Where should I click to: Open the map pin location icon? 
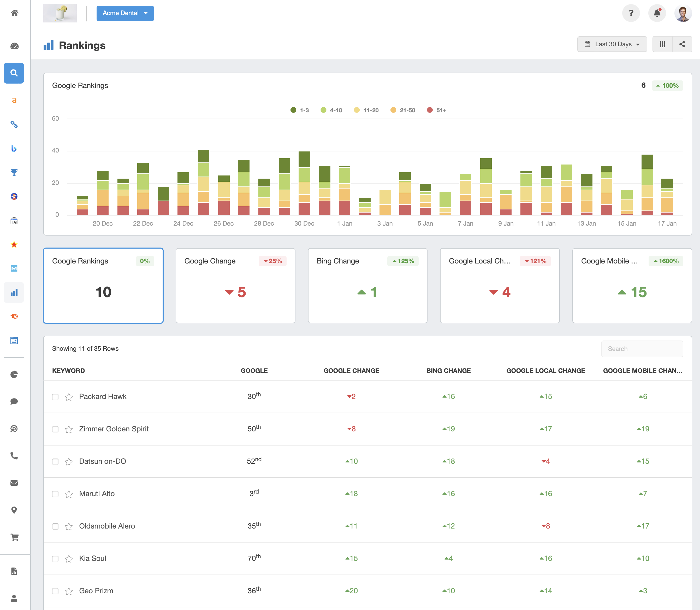14,510
